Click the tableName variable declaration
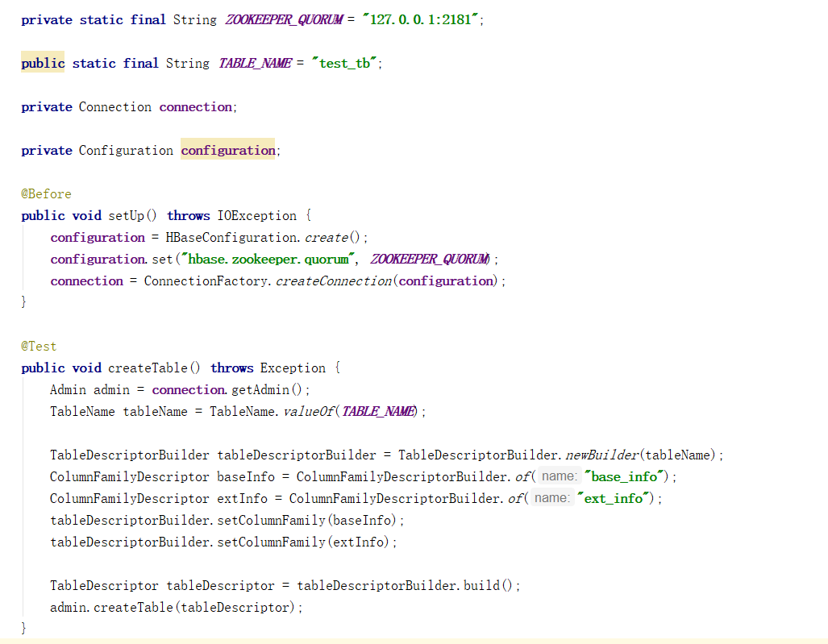The height and width of the screenshot is (644, 828). (x=156, y=411)
